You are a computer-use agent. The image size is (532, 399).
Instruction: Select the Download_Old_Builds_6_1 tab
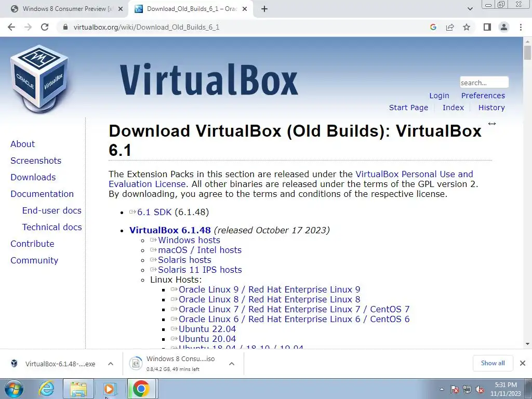tap(192, 9)
